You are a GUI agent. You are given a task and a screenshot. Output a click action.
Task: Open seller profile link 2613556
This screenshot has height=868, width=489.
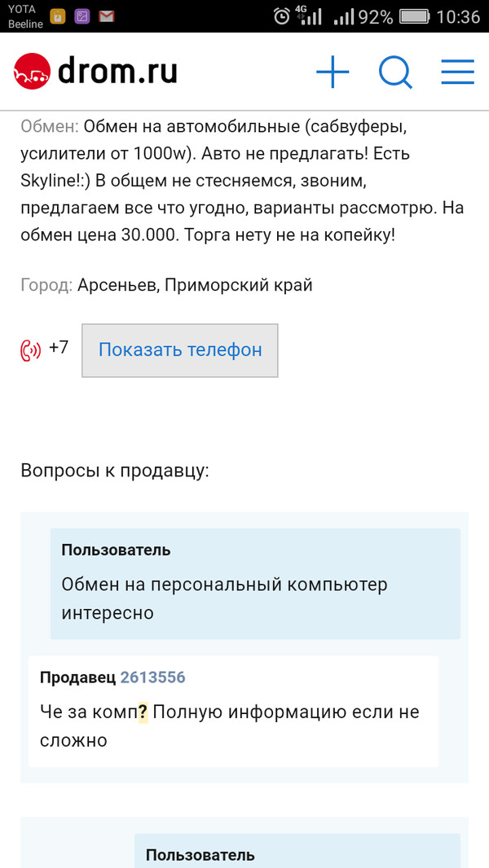(152, 677)
